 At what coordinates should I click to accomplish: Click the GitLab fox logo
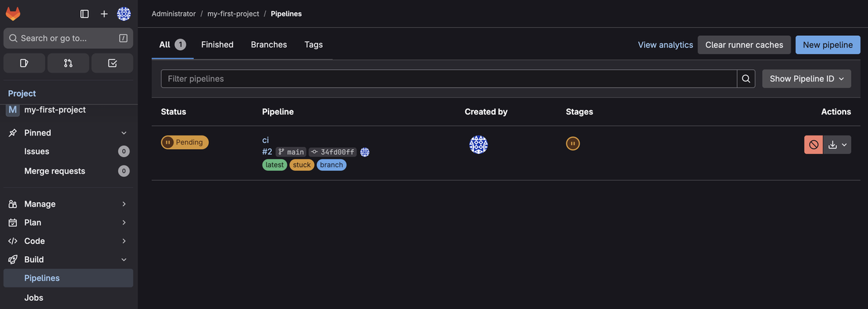[13, 14]
